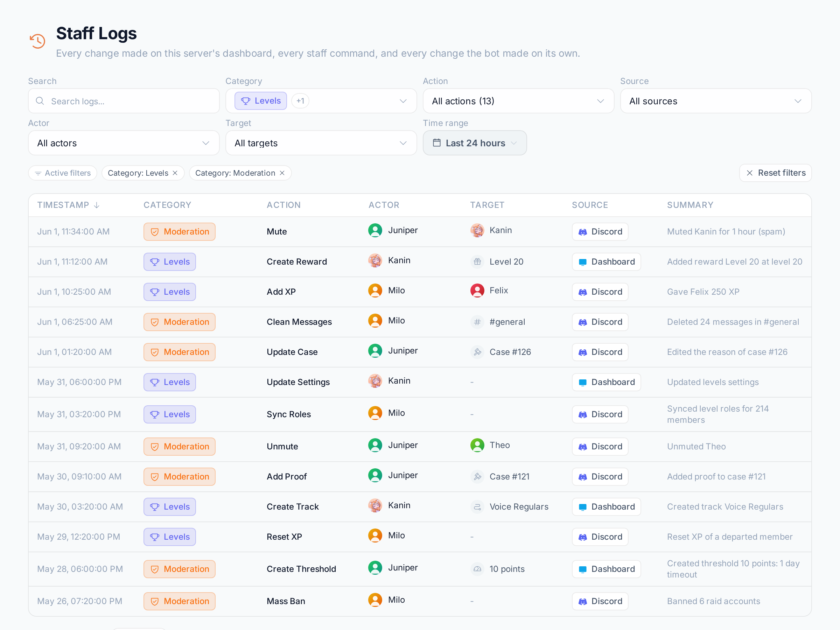Click the gauge icon beside 10 points

[x=477, y=569]
